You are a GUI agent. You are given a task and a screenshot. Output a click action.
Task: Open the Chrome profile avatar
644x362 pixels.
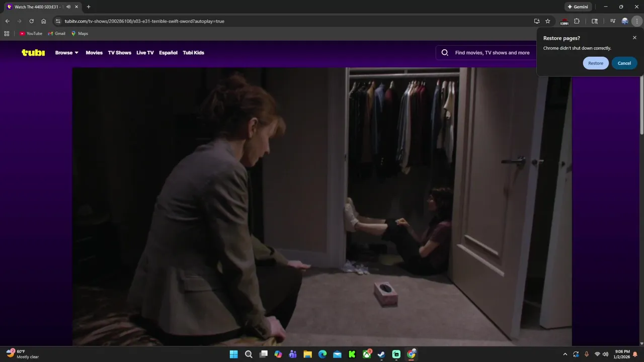[x=625, y=21]
